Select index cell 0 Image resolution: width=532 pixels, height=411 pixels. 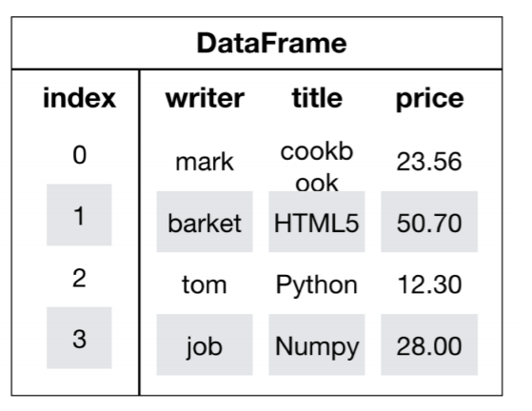79,155
